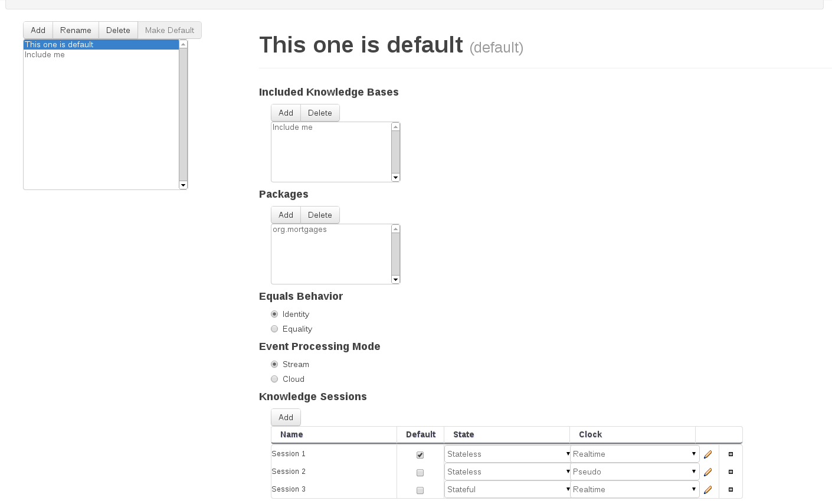This screenshot has height=504, width=832.
Task: Click the delete icon for Session 1
Action: click(x=731, y=454)
